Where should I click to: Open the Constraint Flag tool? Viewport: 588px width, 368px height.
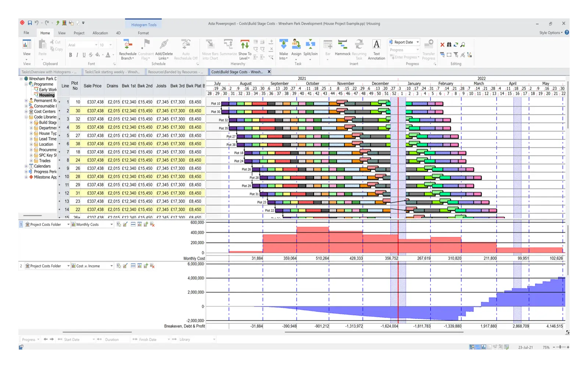point(146,50)
